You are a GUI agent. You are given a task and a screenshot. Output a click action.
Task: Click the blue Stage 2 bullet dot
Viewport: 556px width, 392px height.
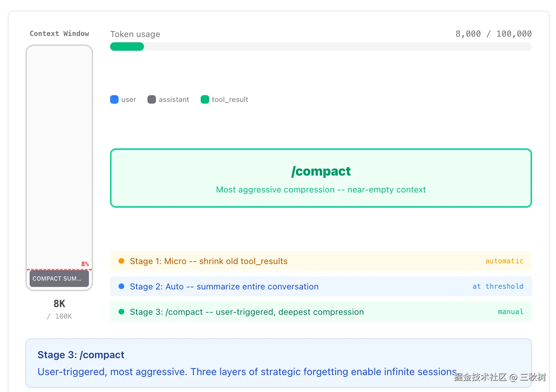pos(121,286)
